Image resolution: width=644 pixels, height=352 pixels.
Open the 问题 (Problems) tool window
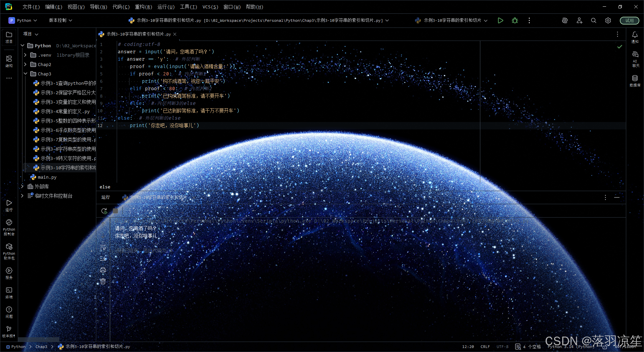point(9,312)
